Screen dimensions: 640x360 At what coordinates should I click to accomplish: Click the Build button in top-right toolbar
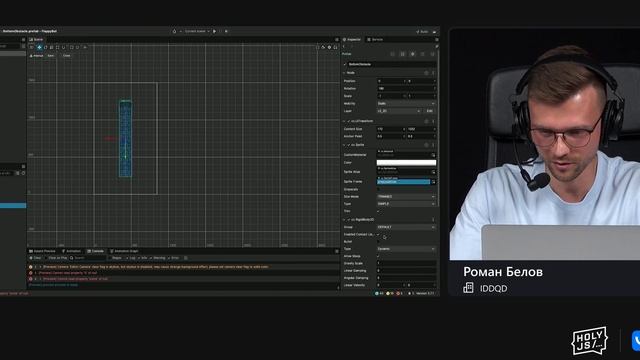click(422, 31)
